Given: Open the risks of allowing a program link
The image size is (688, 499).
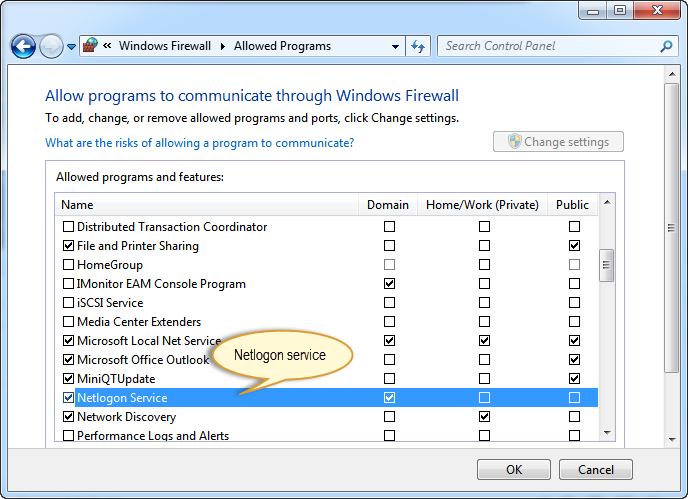Looking at the screenshot, I should [200, 143].
